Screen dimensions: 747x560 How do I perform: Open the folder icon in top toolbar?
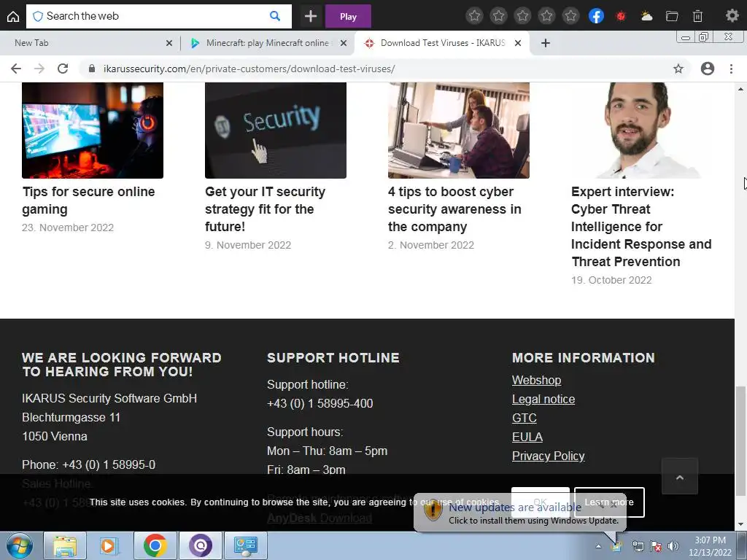[x=672, y=16]
